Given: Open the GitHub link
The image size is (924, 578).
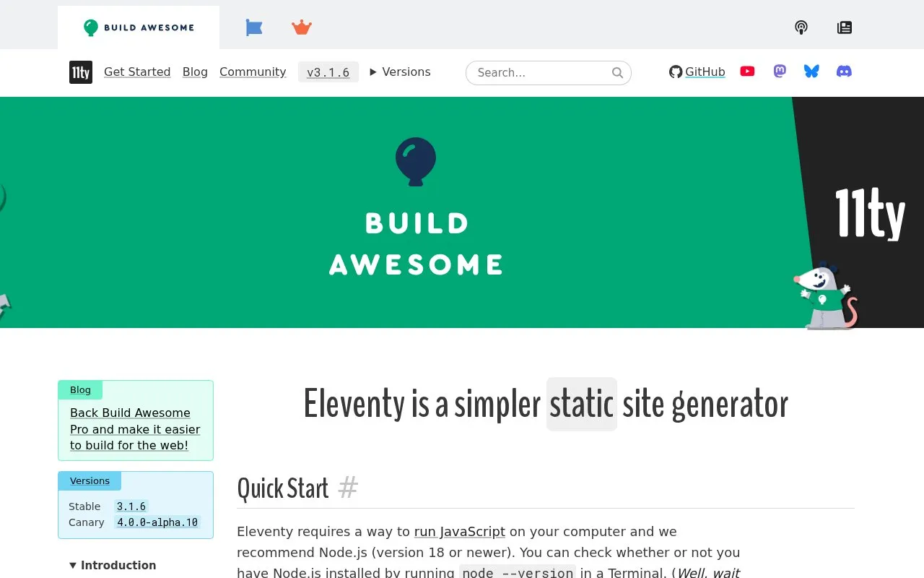Looking at the screenshot, I should [x=697, y=72].
